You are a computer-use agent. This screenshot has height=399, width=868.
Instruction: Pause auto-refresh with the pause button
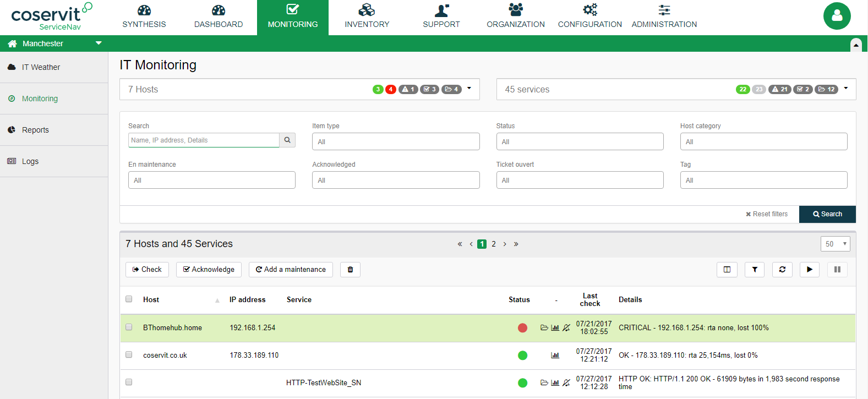[x=837, y=270]
